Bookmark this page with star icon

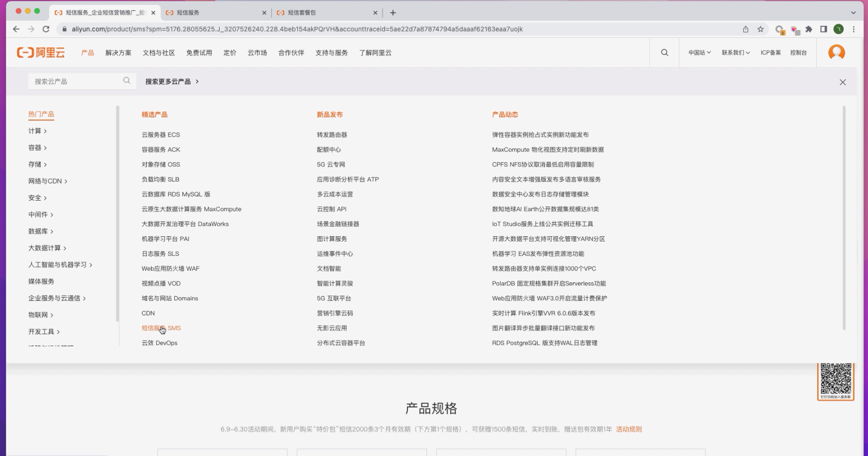[760, 29]
